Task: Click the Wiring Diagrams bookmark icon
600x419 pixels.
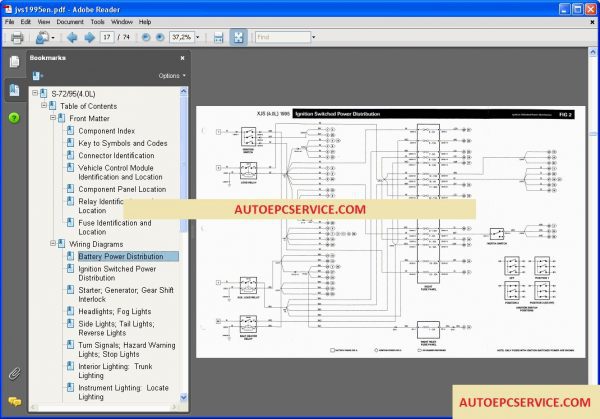Action: 61,244
